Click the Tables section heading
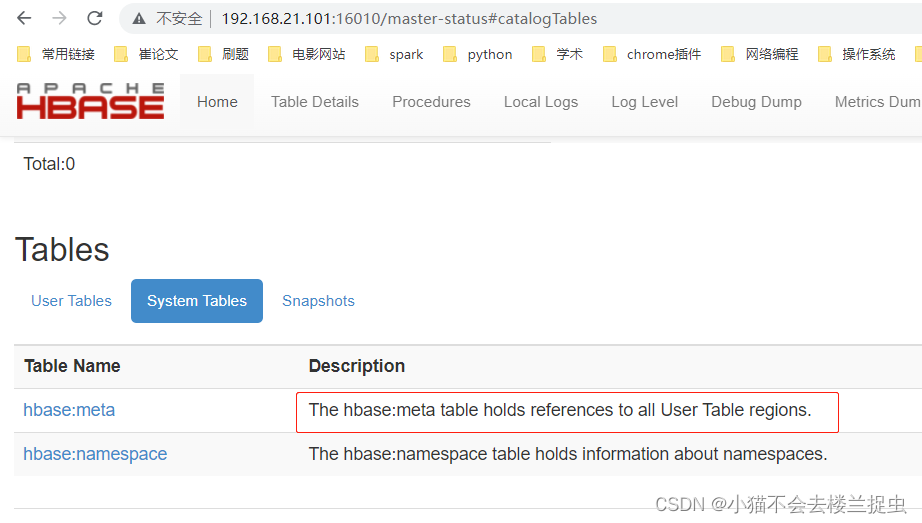Image resolution: width=922 pixels, height=523 pixels. pyautogui.click(x=62, y=249)
